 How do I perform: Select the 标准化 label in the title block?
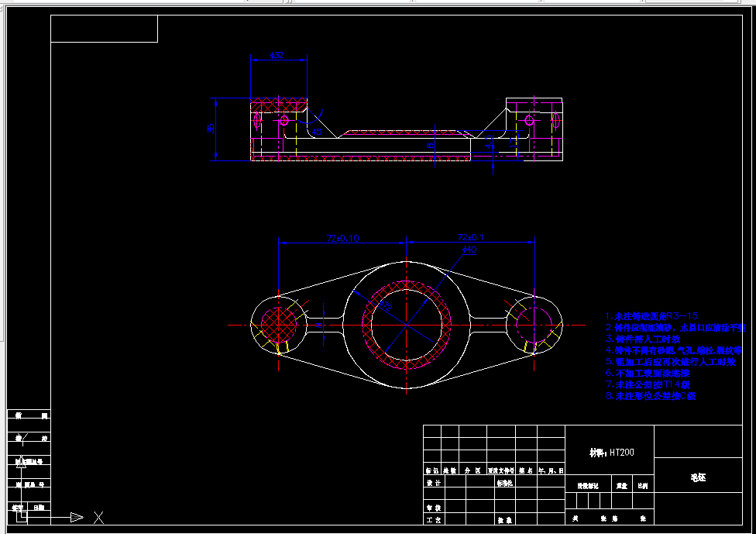pos(505,483)
